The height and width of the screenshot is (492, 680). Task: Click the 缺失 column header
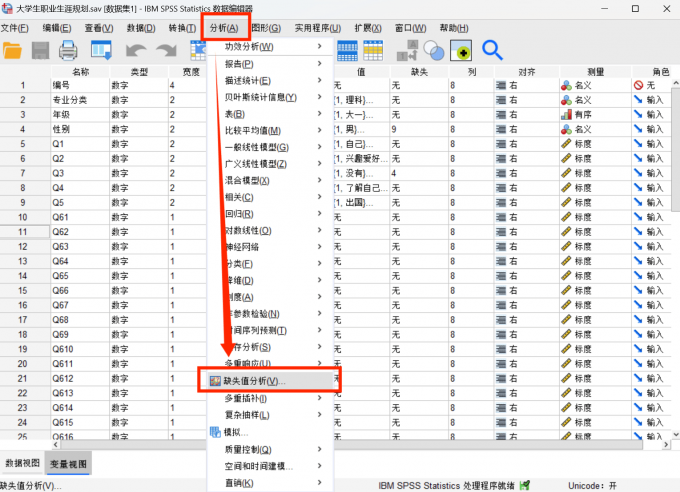(419, 72)
